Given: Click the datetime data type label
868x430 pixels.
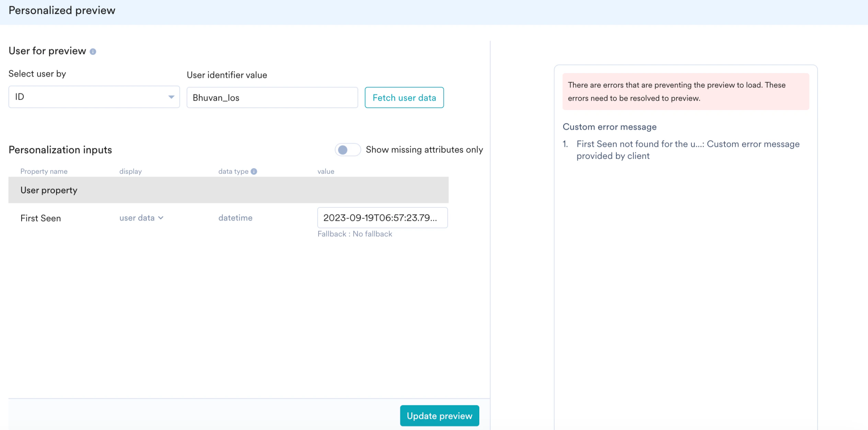Looking at the screenshot, I should [235, 218].
